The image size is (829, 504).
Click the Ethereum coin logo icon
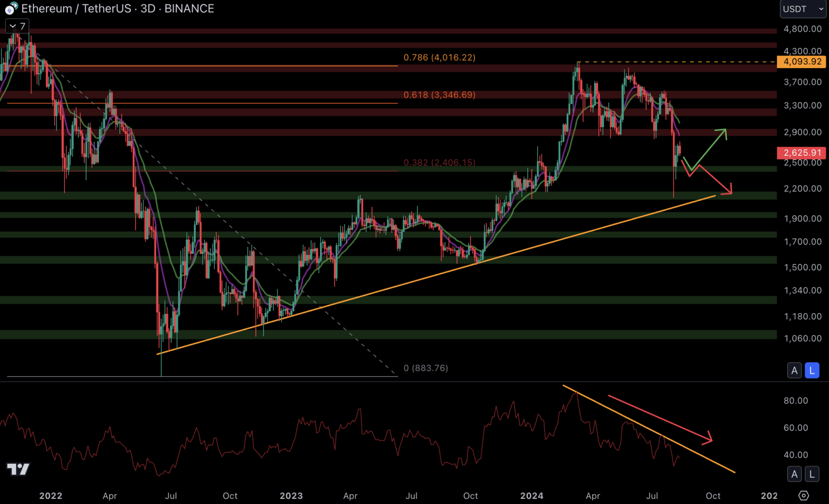(11, 8)
